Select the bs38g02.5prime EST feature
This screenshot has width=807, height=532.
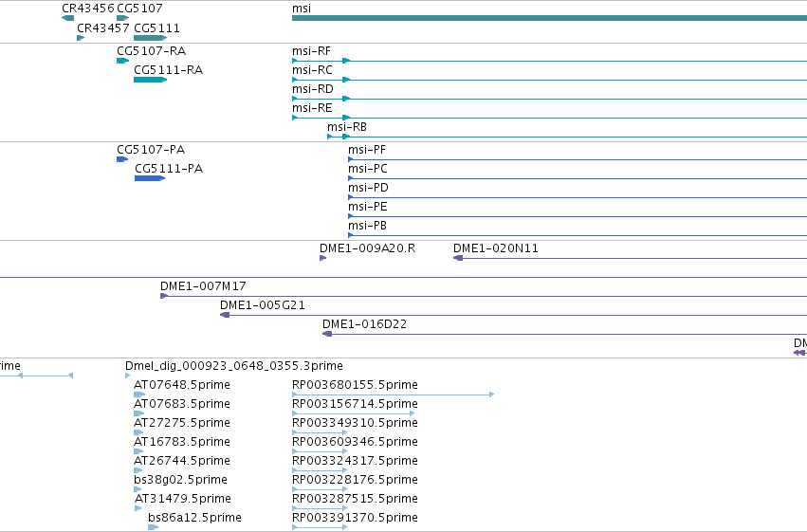coord(138,489)
